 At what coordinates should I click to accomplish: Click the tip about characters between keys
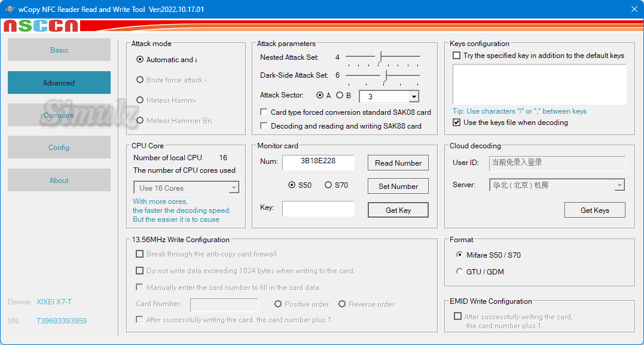(x=520, y=111)
